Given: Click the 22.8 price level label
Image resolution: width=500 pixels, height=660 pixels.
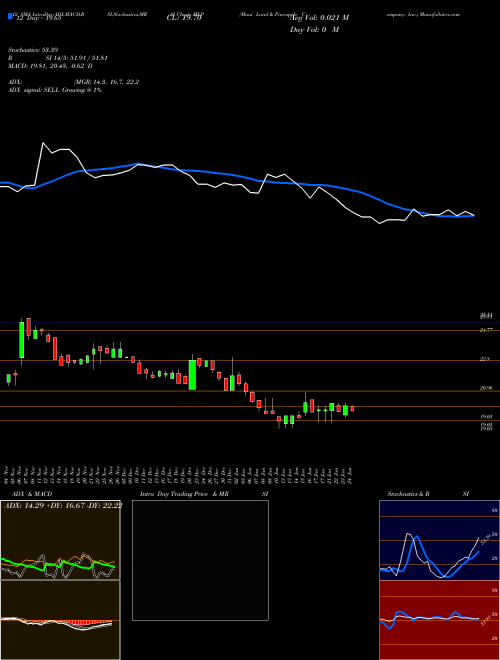Looking at the screenshot, I should (485, 359).
